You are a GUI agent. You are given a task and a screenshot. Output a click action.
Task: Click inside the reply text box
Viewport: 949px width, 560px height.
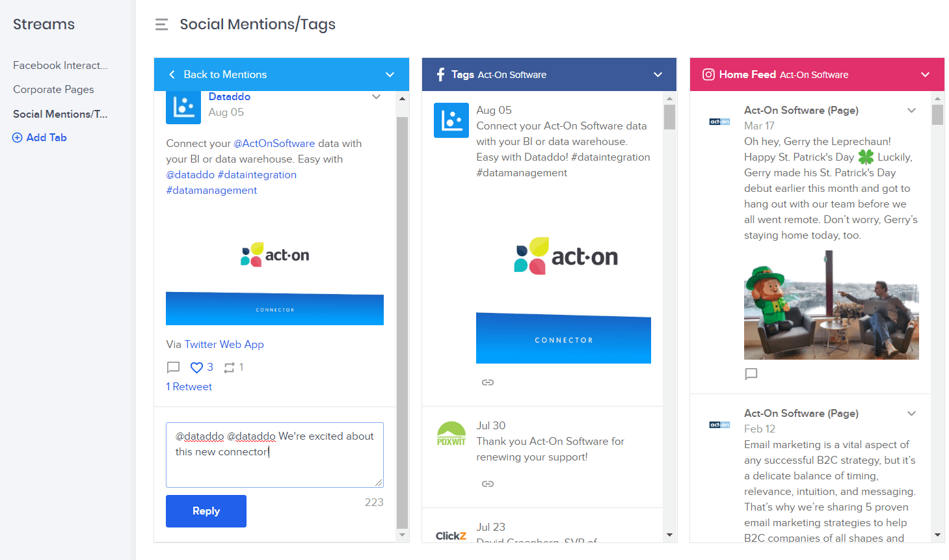(274, 455)
